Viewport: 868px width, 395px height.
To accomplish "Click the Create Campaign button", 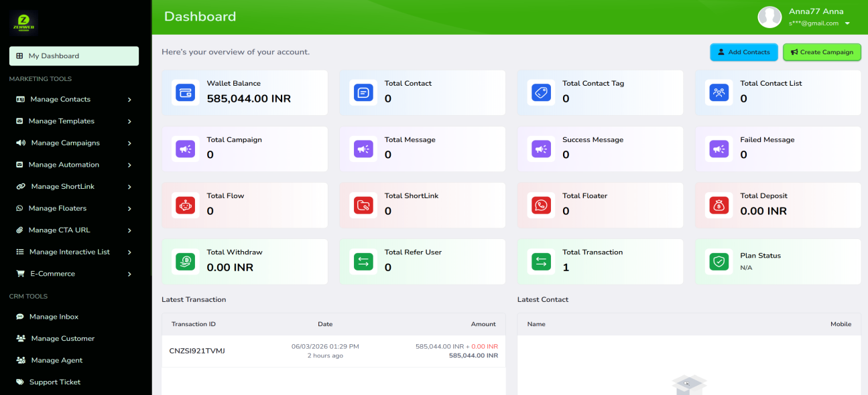I will [x=821, y=52].
